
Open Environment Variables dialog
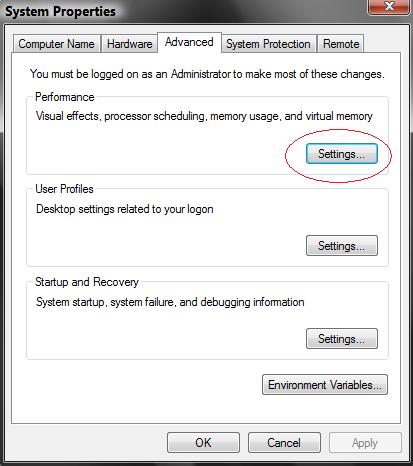(325, 385)
